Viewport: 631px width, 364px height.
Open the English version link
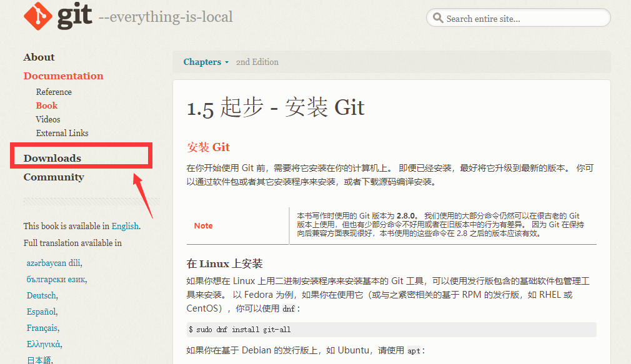pos(124,226)
